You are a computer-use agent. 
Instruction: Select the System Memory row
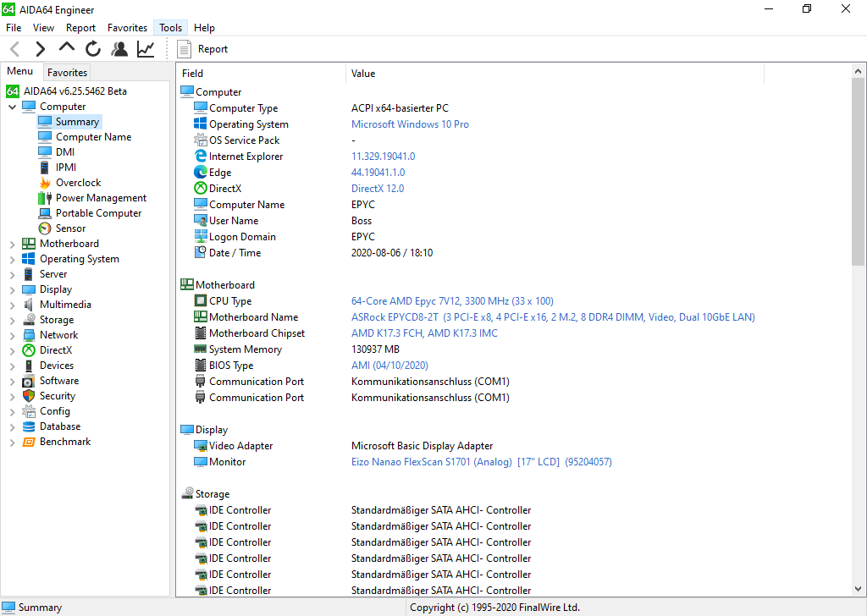pos(514,349)
